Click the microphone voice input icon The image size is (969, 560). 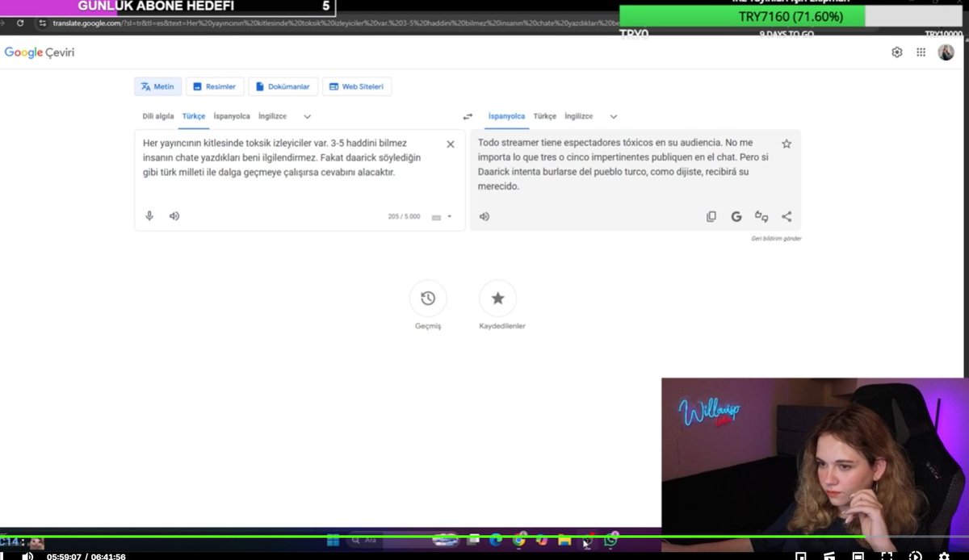point(149,216)
